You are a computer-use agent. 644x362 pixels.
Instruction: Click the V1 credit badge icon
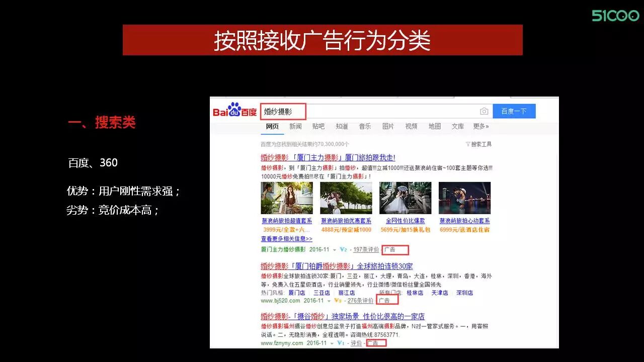[x=341, y=343]
